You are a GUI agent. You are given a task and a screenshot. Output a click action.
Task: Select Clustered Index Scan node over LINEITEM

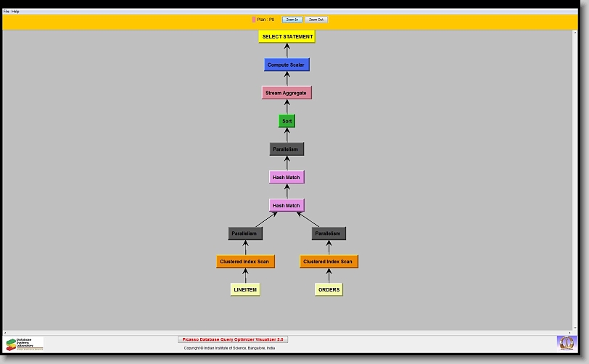tap(245, 261)
